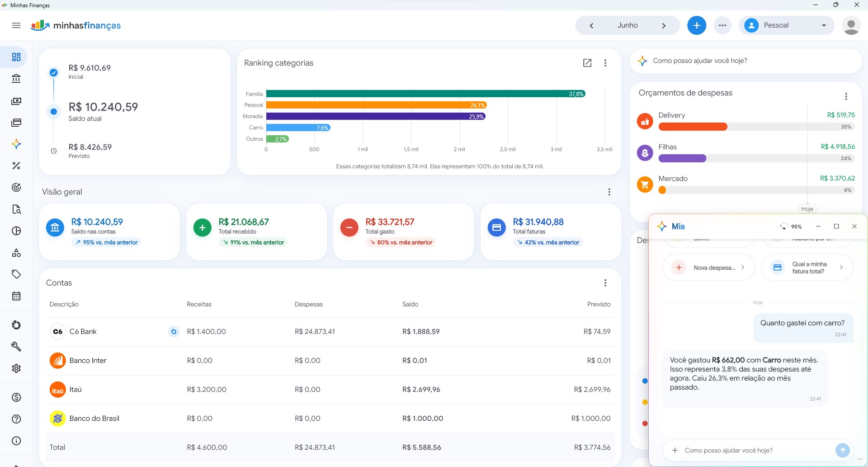The height and width of the screenshot is (467, 868).
Task: Open Visão geral options menu
Action: pyautogui.click(x=609, y=192)
